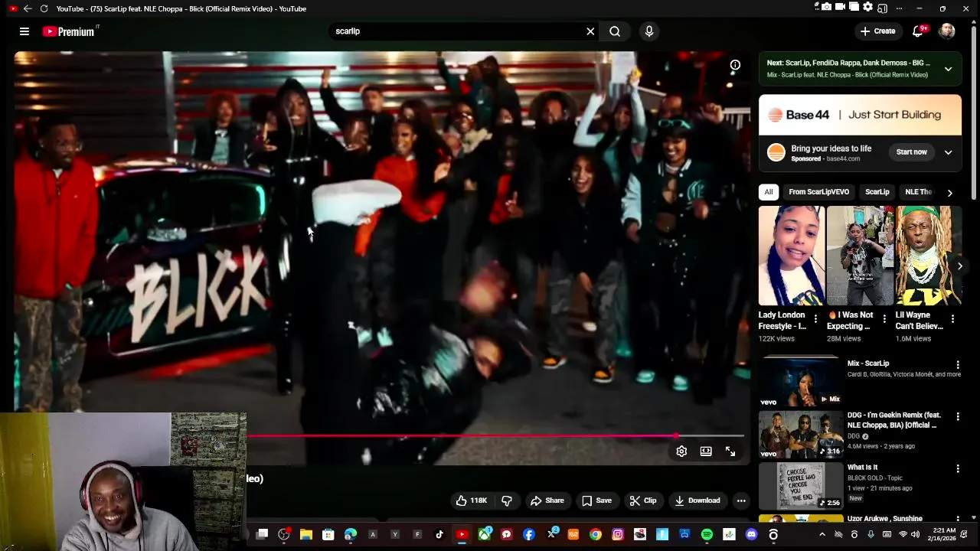Image resolution: width=980 pixels, height=551 pixels.
Task: Select the All filter chip
Action: [x=769, y=192]
